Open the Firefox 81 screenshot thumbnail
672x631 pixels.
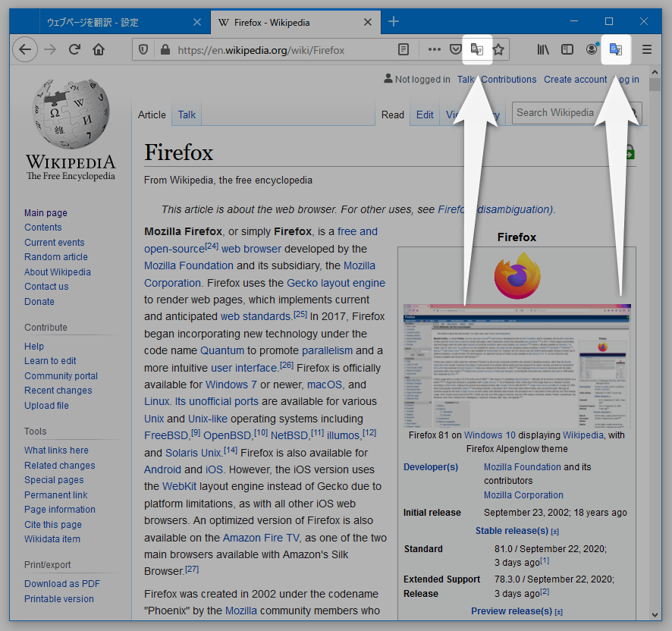[x=517, y=366]
